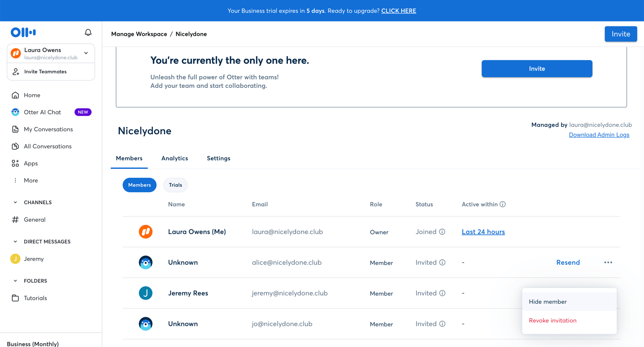
Task: Click Jeremy Rees teal J avatar
Action: click(x=146, y=293)
